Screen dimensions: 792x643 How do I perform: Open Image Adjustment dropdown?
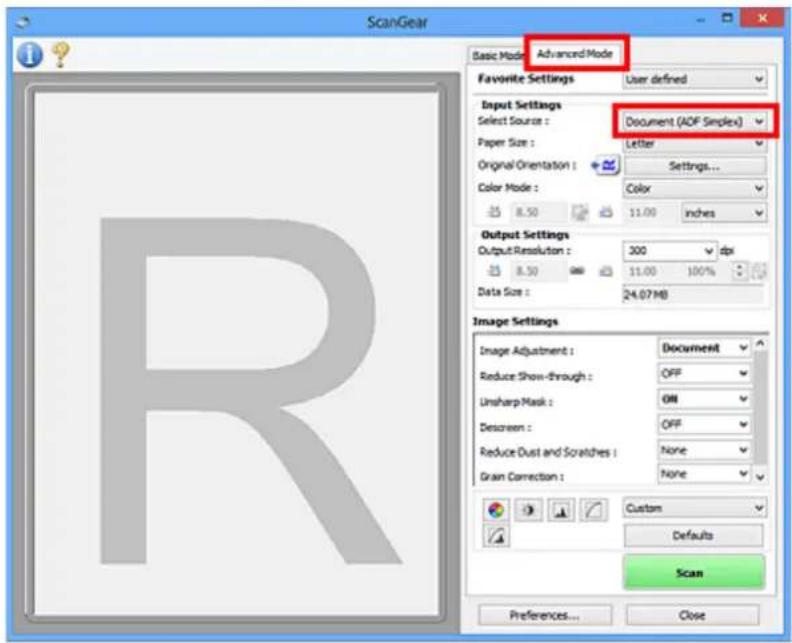(x=704, y=348)
